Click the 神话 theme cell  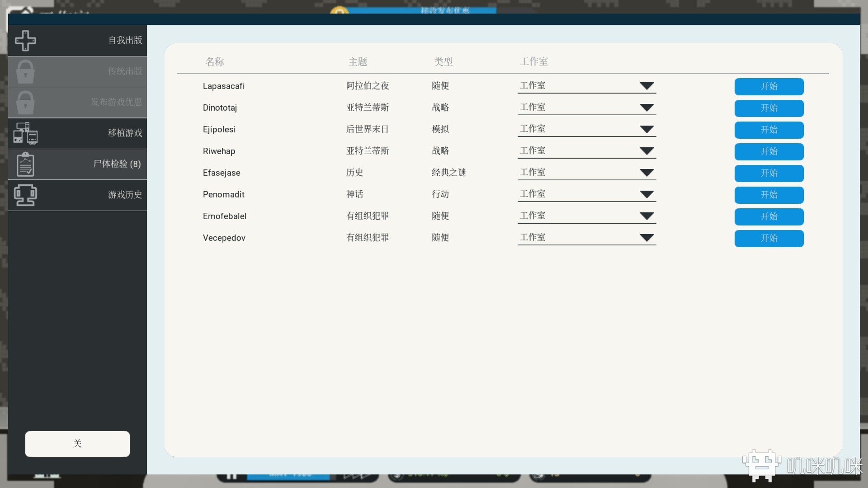pos(355,194)
